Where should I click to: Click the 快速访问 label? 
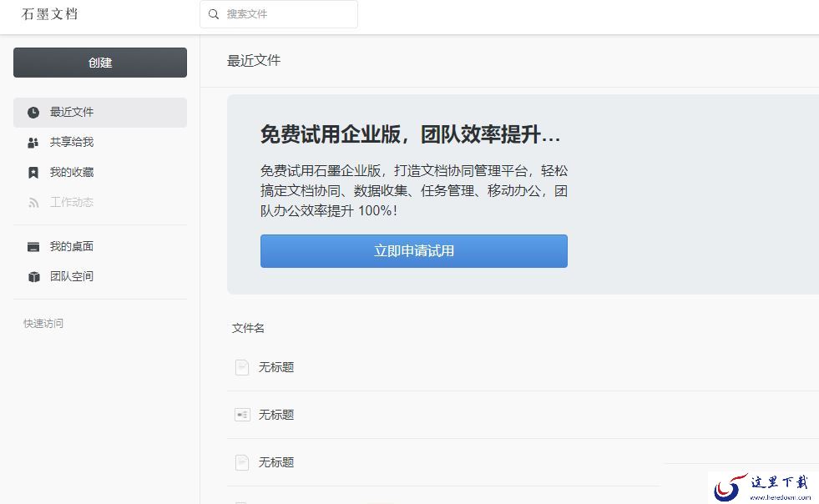[43, 323]
